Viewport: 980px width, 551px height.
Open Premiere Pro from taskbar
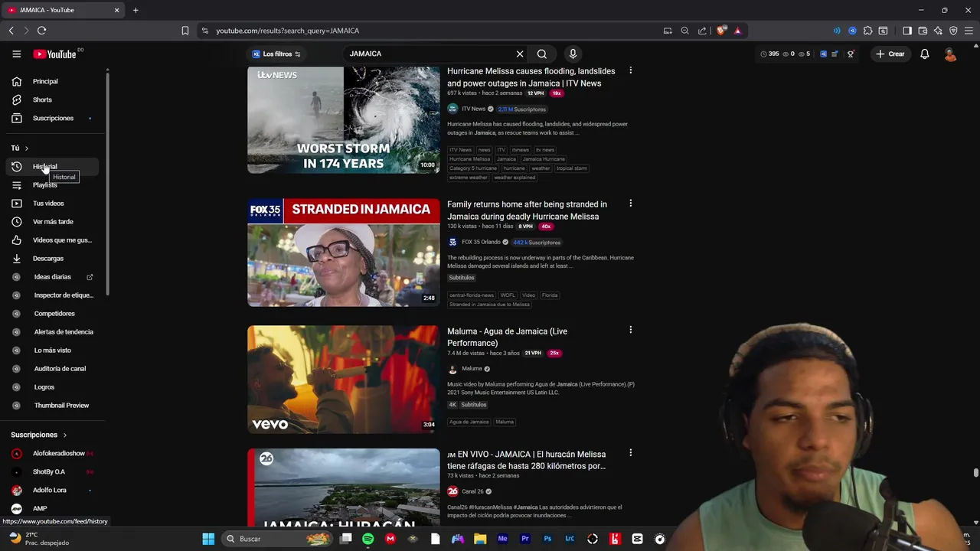click(525, 539)
